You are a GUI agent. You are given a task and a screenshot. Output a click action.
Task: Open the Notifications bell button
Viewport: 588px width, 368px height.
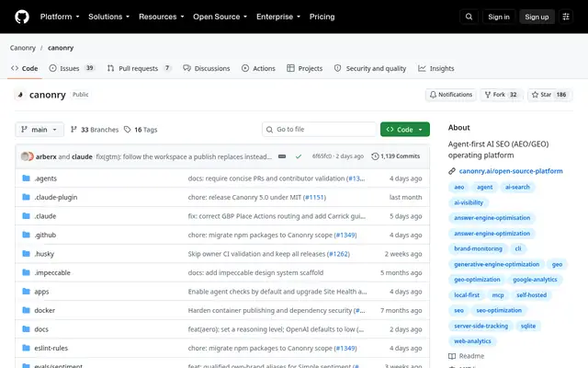[451, 95]
